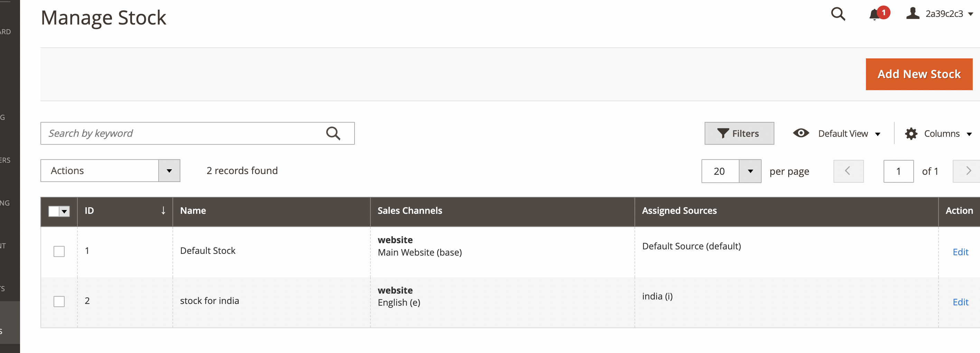Click the sort arrow on the ID column
980x353 pixels.
click(x=163, y=210)
